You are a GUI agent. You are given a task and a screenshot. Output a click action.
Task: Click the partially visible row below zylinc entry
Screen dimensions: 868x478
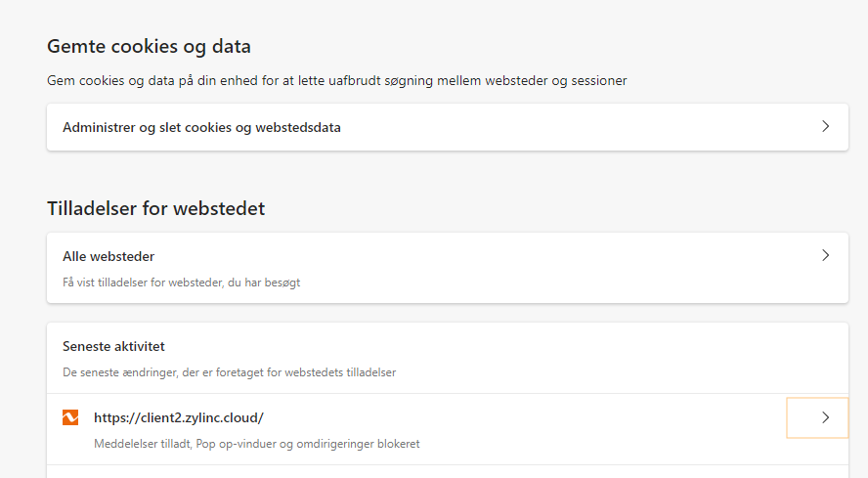click(448, 472)
